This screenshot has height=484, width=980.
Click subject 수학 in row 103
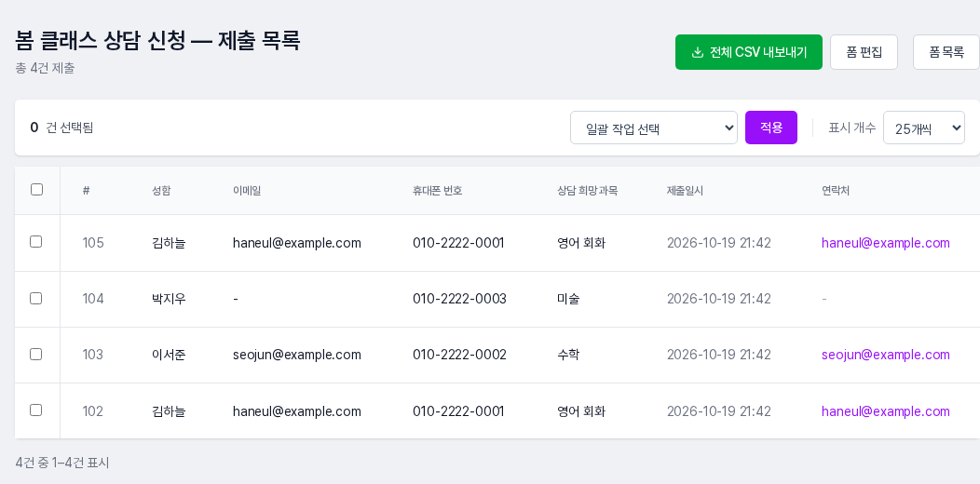(x=568, y=355)
